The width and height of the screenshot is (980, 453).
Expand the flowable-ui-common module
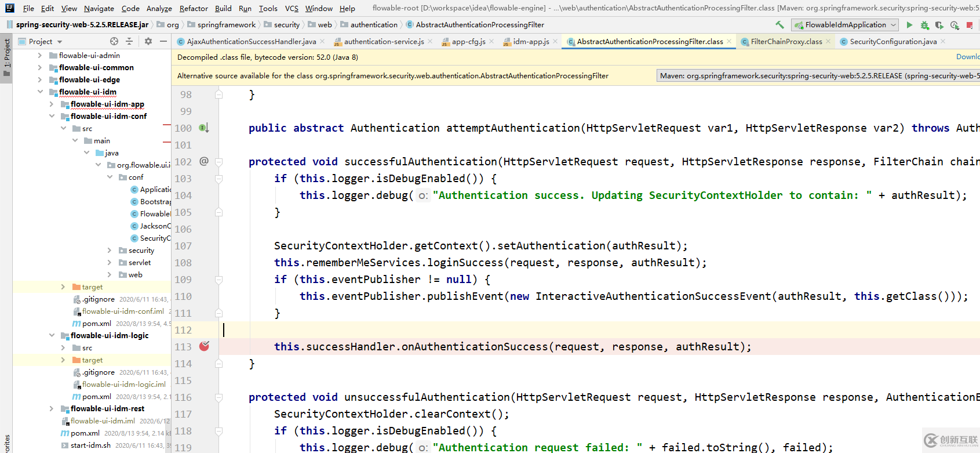coord(40,67)
